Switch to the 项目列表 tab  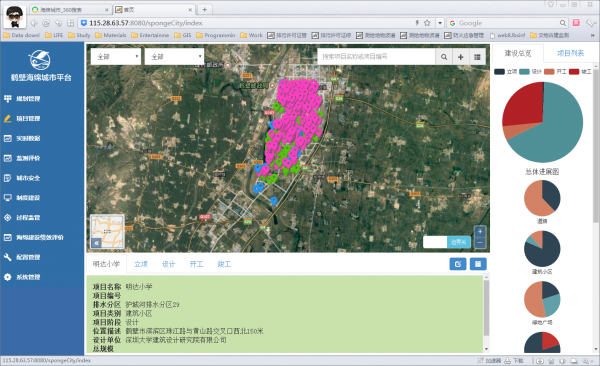[x=570, y=54]
